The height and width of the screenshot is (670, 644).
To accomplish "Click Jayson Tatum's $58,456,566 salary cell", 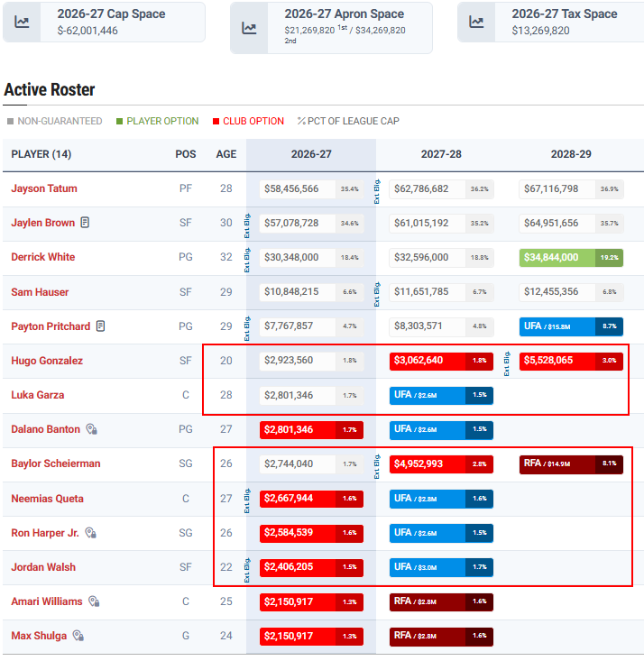I will (x=311, y=188).
